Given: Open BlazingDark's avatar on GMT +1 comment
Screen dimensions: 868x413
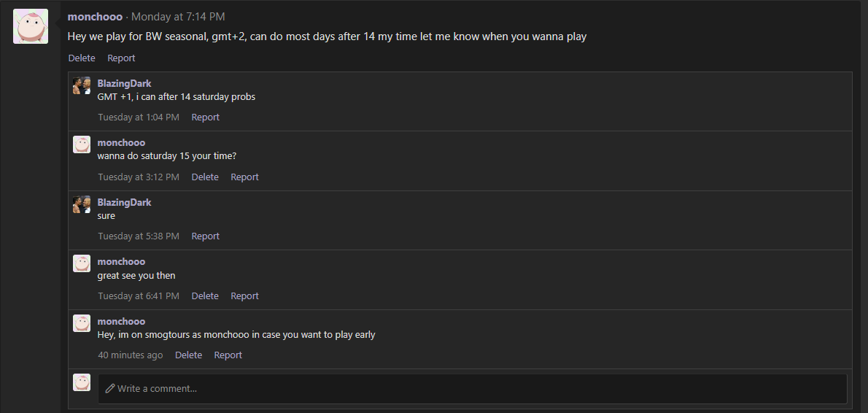Looking at the screenshot, I should click(x=82, y=85).
